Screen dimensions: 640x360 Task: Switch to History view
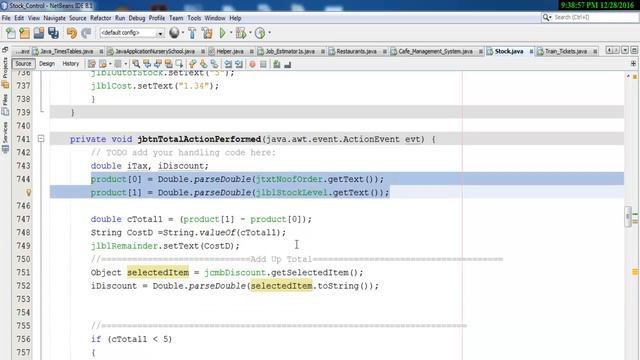click(71, 64)
